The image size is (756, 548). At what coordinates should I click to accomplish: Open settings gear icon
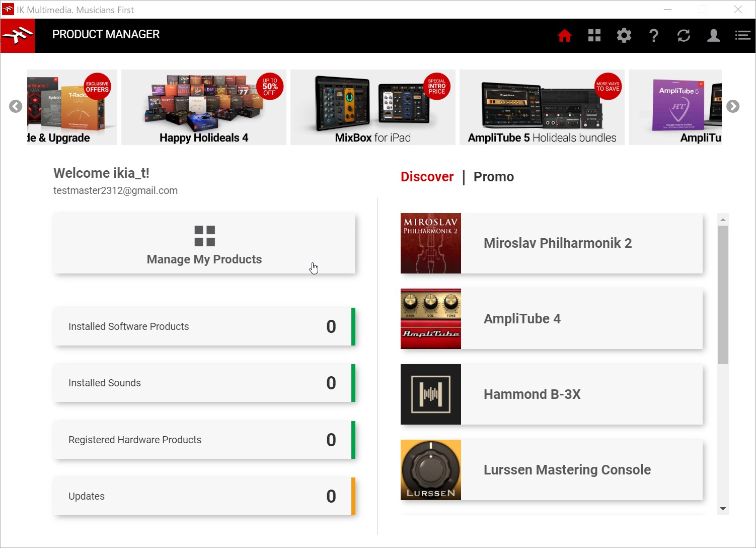point(624,35)
